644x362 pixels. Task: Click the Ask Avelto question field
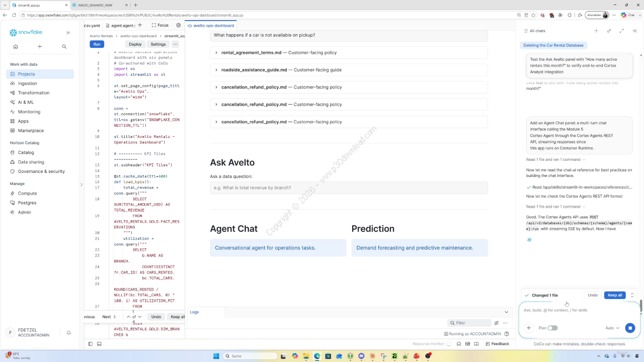(349, 188)
